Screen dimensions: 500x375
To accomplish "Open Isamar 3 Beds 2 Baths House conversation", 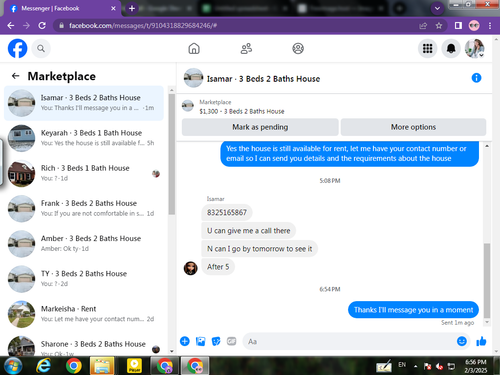I will point(84,103).
